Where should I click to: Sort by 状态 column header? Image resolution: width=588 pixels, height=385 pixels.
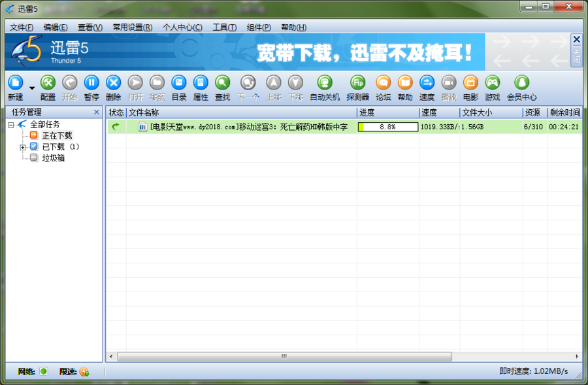(116, 112)
